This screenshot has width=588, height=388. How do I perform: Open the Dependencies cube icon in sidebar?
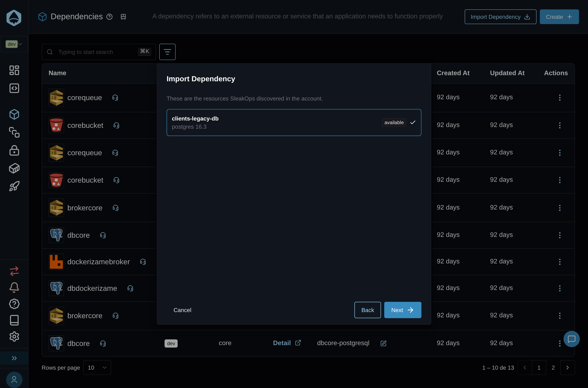[x=14, y=114]
